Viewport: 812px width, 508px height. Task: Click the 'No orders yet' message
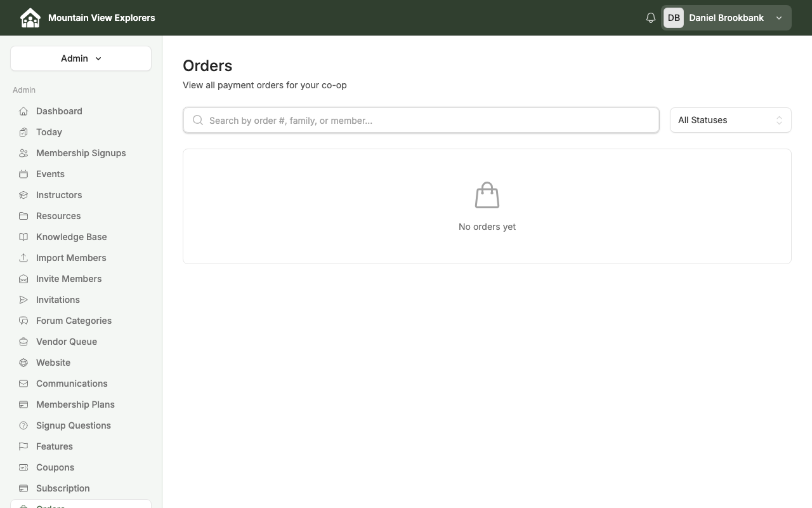[487, 227]
